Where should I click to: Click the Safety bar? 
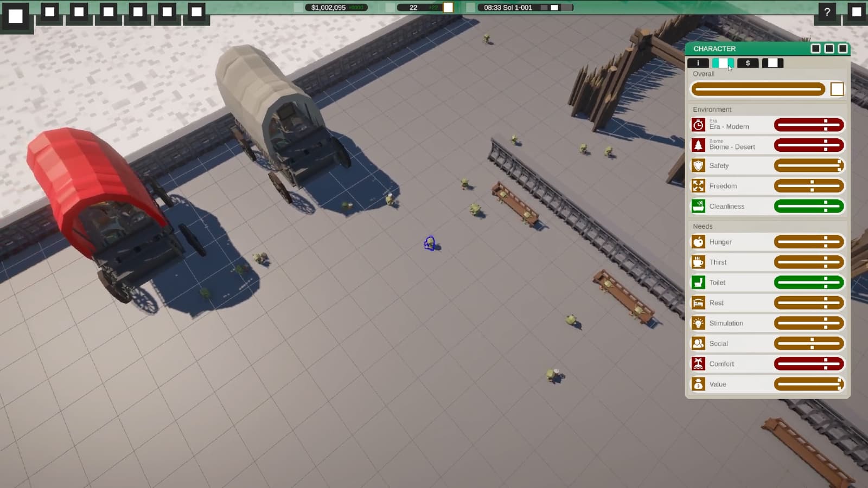click(x=809, y=165)
